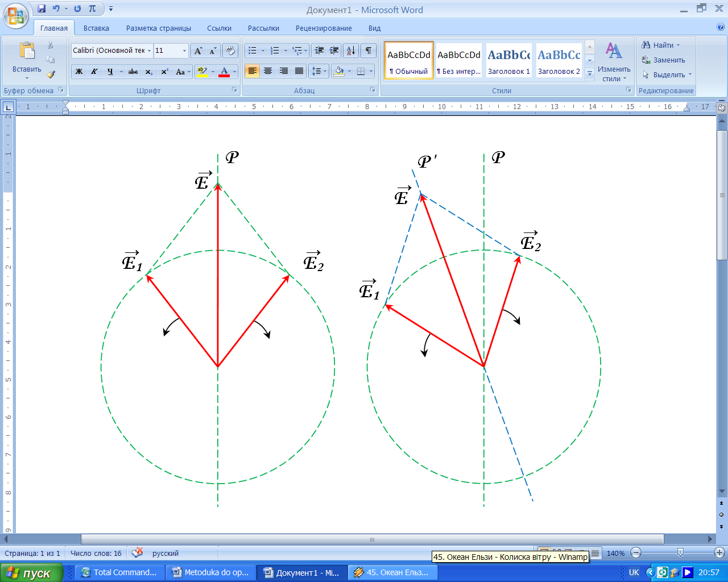Activate the Format Painter brush
Screen dimensions: 728x582
click(50, 74)
